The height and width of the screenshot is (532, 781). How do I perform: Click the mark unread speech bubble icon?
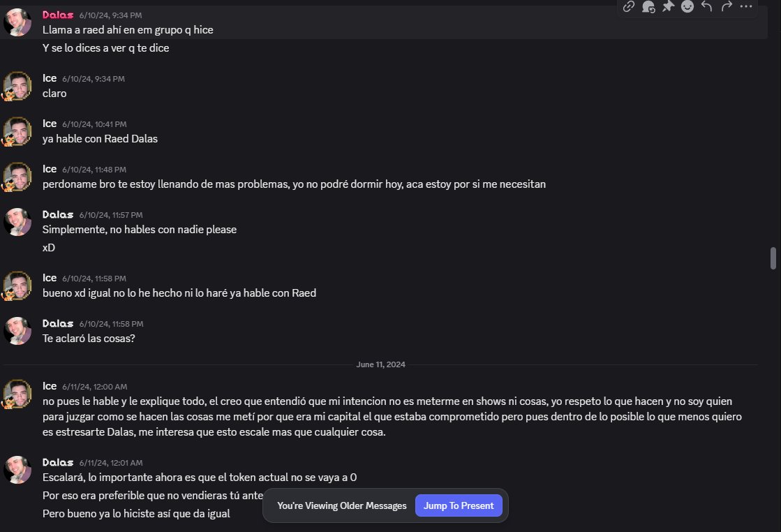(648, 6)
